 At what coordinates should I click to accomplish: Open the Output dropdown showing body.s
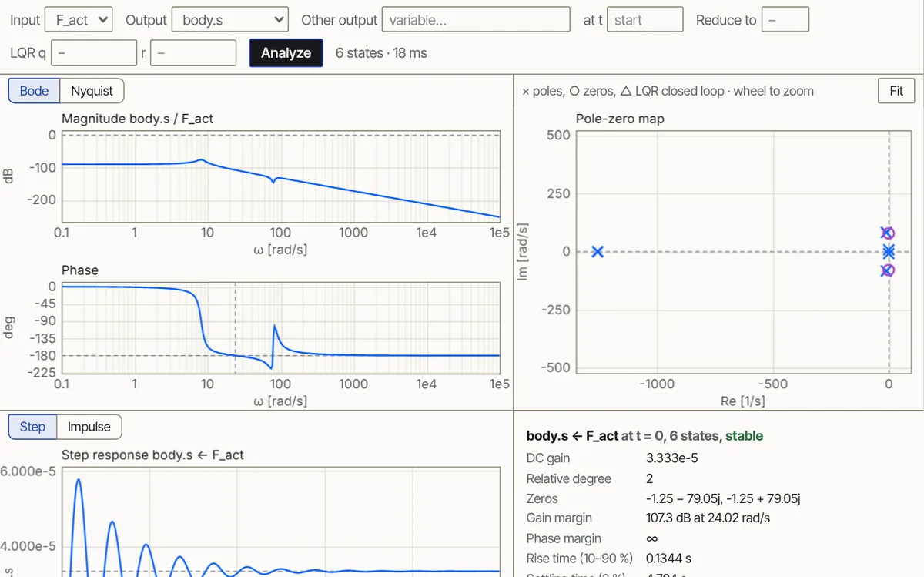230,20
